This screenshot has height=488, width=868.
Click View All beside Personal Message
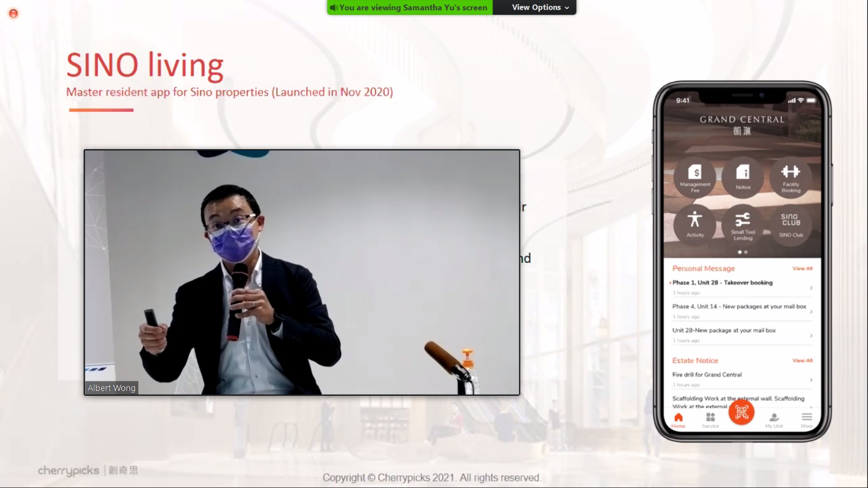802,268
